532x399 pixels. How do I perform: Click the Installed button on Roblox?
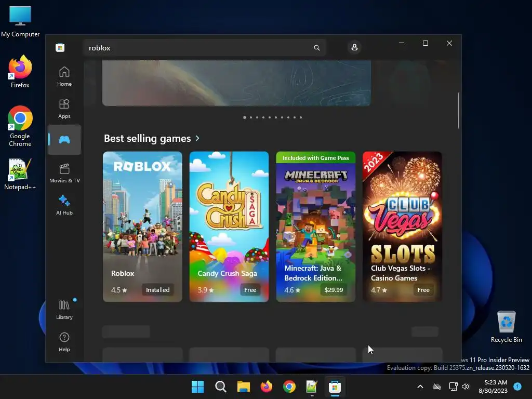pyautogui.click(x=158, y=290)
